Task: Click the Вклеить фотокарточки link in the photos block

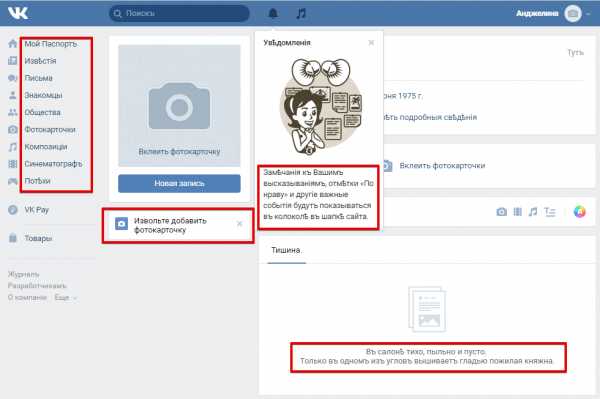Action: 442,166
